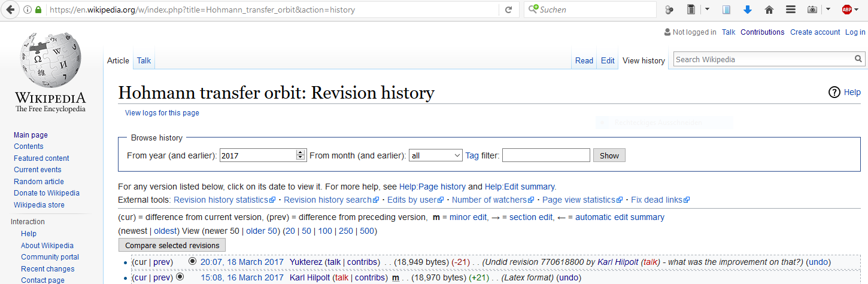868x284 pixels.
Task: Click the Wikipedia search magnifier icon
Action: (x=858, y=59)
